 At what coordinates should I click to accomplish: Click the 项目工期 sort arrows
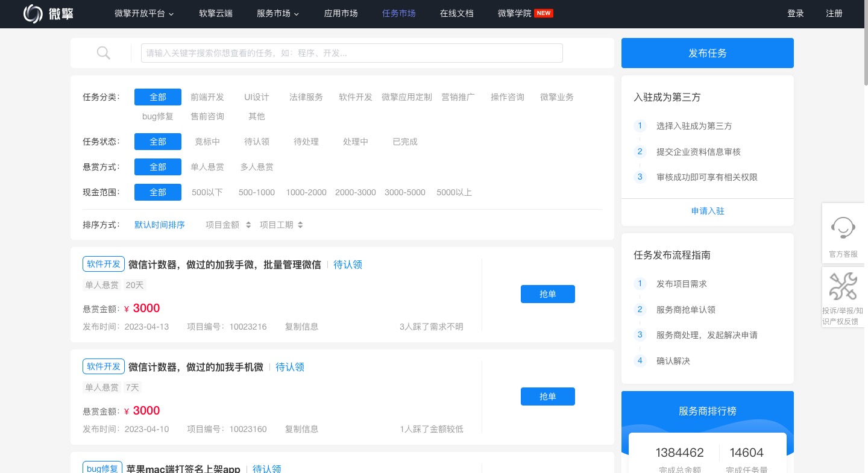300,225
